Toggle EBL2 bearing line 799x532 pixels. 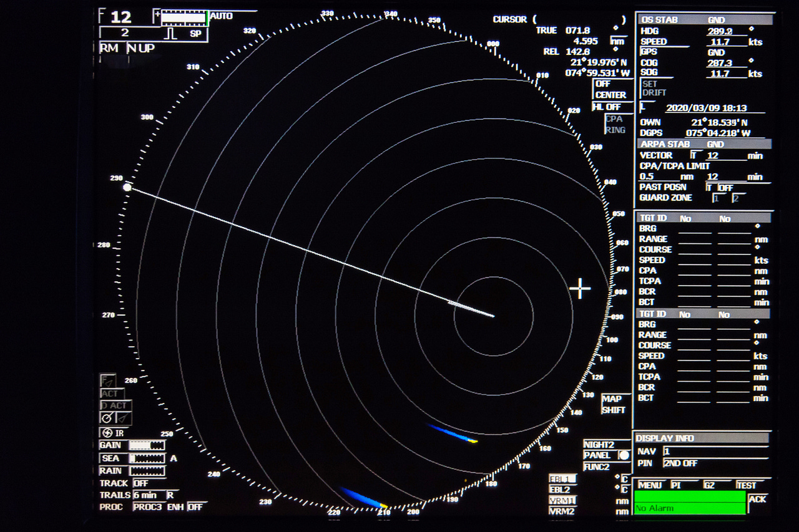coord(561,490)
